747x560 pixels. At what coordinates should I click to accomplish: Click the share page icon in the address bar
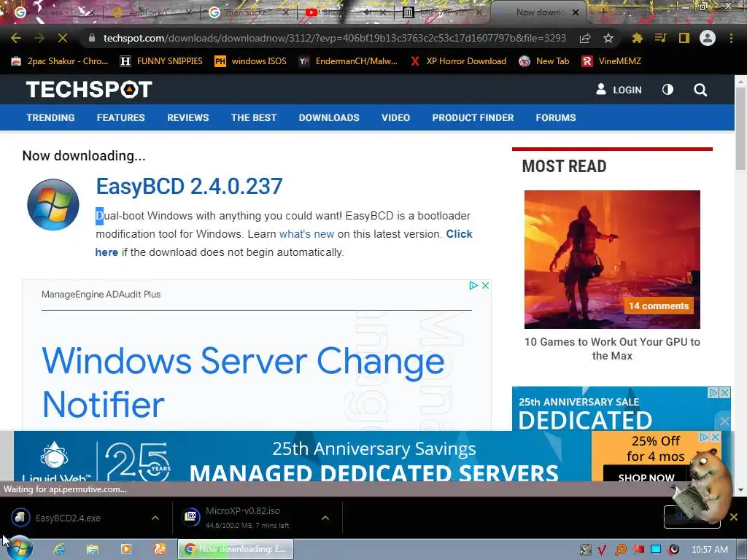coord(585,38)
